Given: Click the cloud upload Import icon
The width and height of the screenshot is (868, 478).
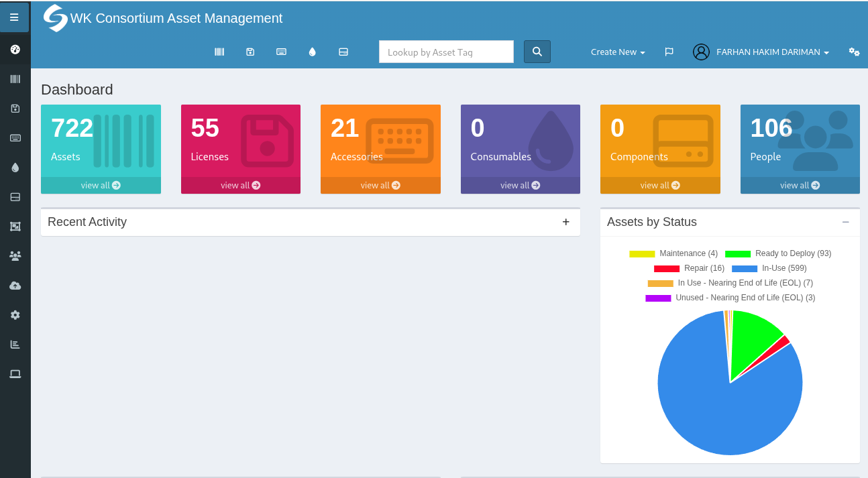Looking at the screenshot, I should click(x=15, y=286).
